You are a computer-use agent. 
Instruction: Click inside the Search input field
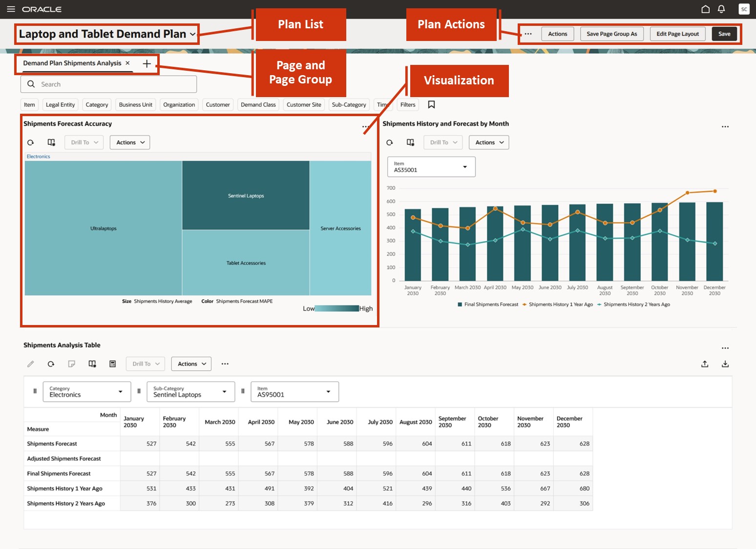coord(109,84)
